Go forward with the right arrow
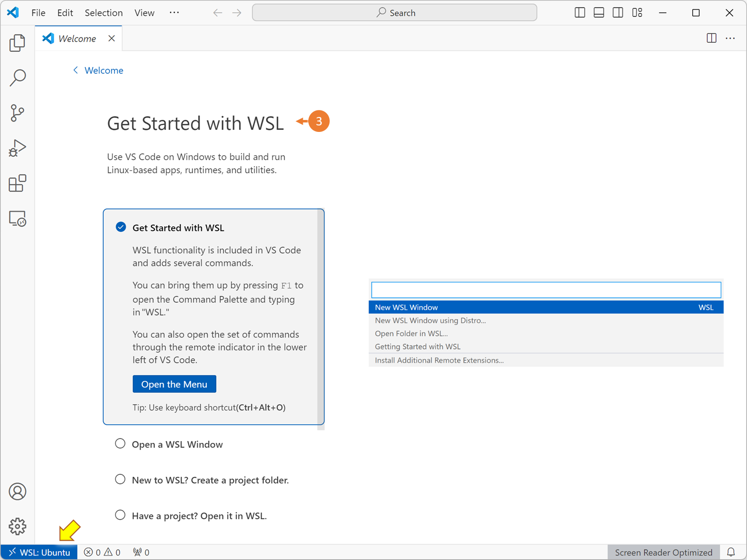The width and height of the screenshot is (747, 560). coord(237,12)
